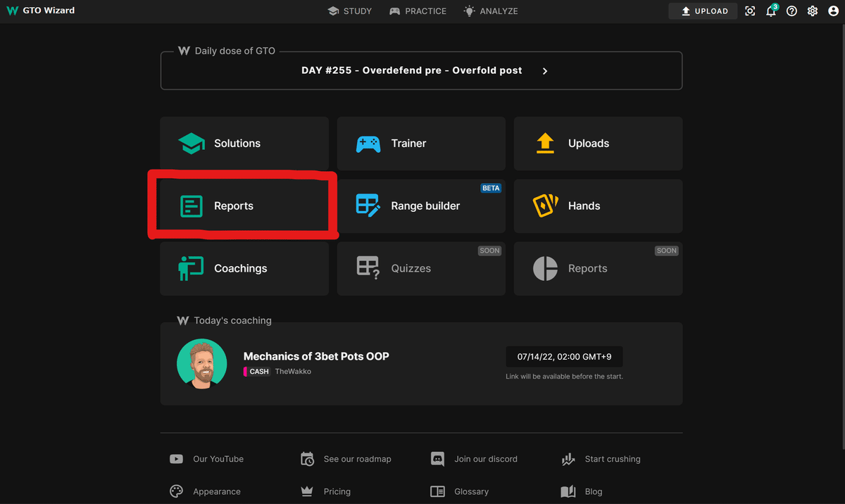This screenshot has width=845, height=504.
Task: Click the Appearance palette icon
Action: (176, 492)
